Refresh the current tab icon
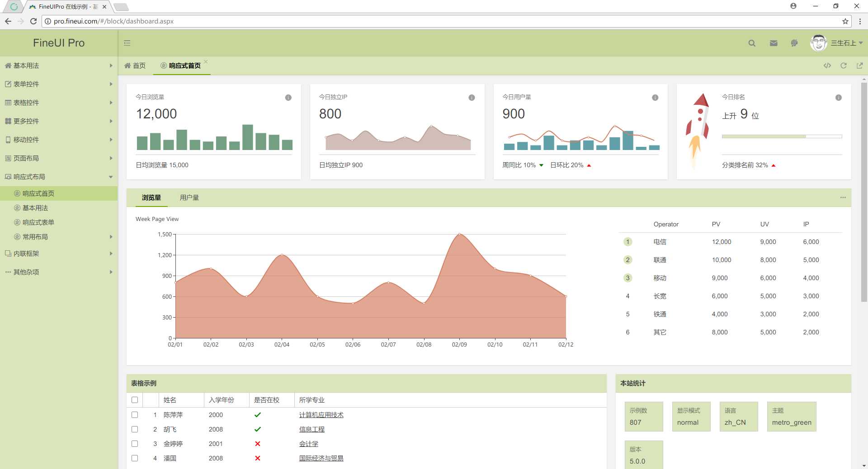Viewport: 868px width, 469px height. click(x=844, y=66)
